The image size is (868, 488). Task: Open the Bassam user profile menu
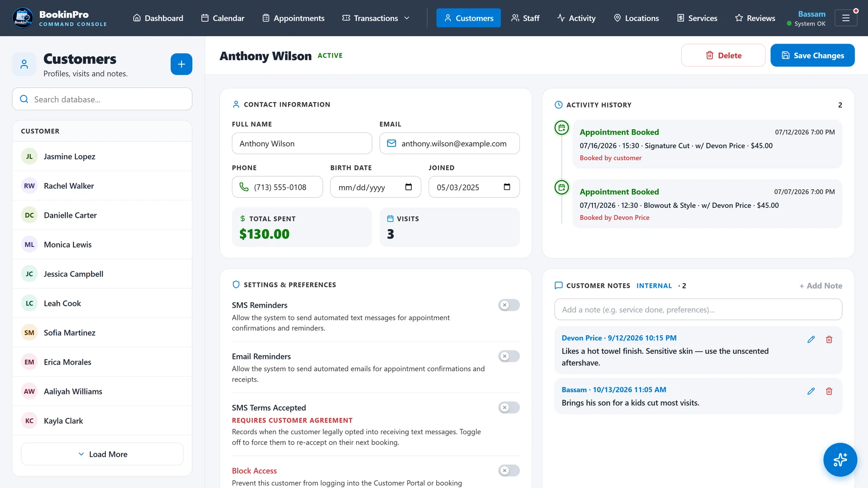tap(807, 18)
